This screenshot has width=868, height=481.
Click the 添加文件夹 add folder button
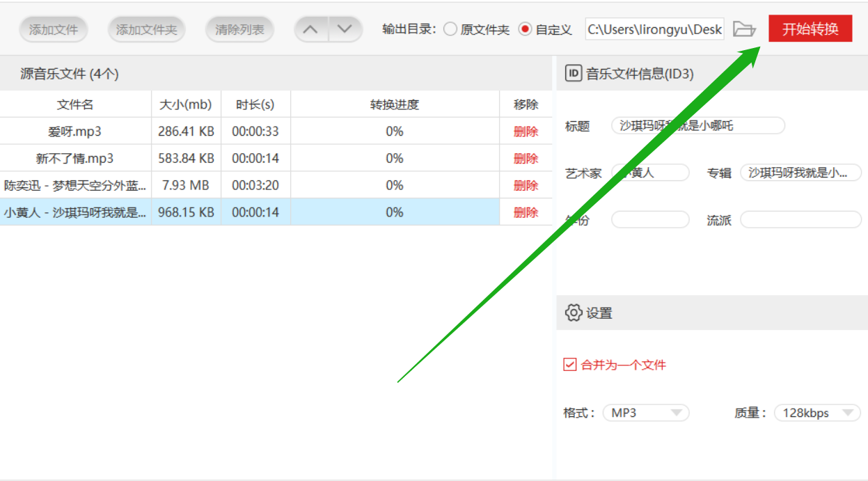pyautogui.click(x=146, y=29)
